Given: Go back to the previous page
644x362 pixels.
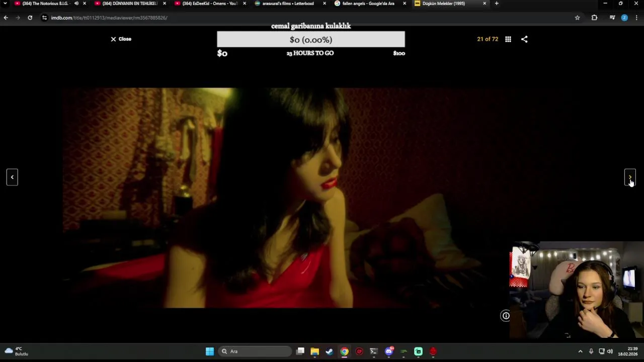Looking at the screenshot, I should (6, 18).
